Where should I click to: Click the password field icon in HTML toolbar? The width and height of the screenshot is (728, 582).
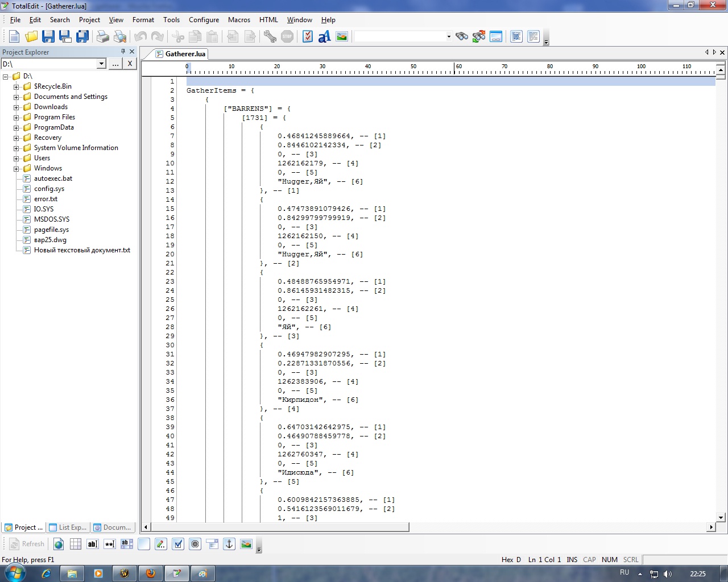pos(110,544)
